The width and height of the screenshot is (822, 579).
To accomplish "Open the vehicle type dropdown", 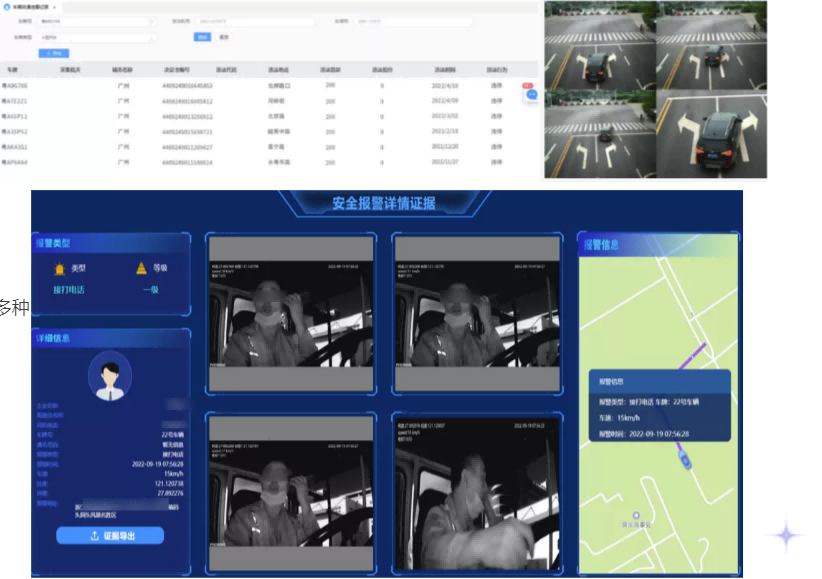I will pyautogui.click(x=96, y=38).
